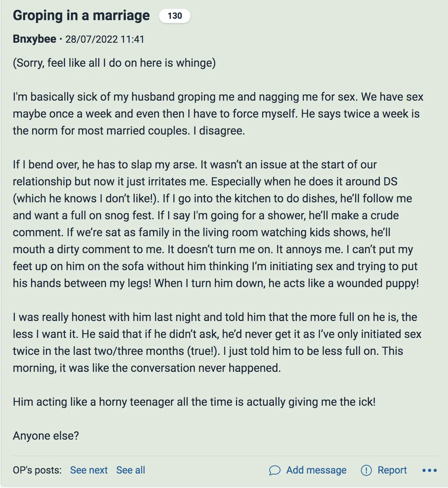Click the exclamation circle icon beside Report

pos(366,470)
